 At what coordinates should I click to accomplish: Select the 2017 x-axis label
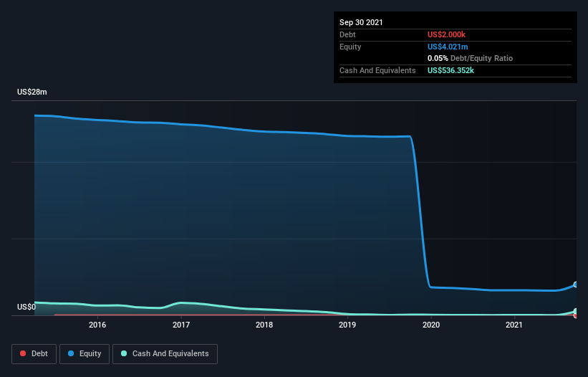click(x=181, y=325)
